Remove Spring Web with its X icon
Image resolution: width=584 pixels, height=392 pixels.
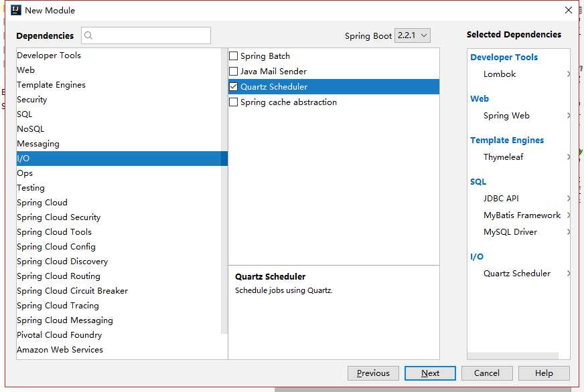click(x=569, y=116)
